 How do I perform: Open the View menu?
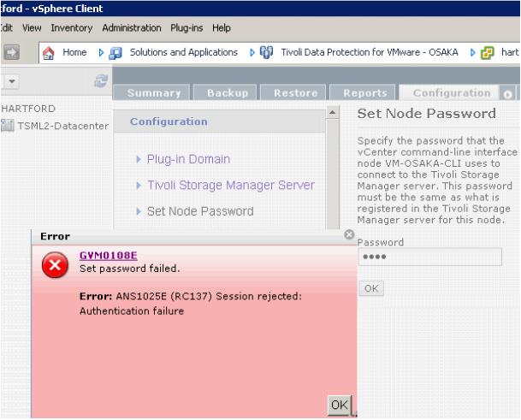click(x=32, y=28)
